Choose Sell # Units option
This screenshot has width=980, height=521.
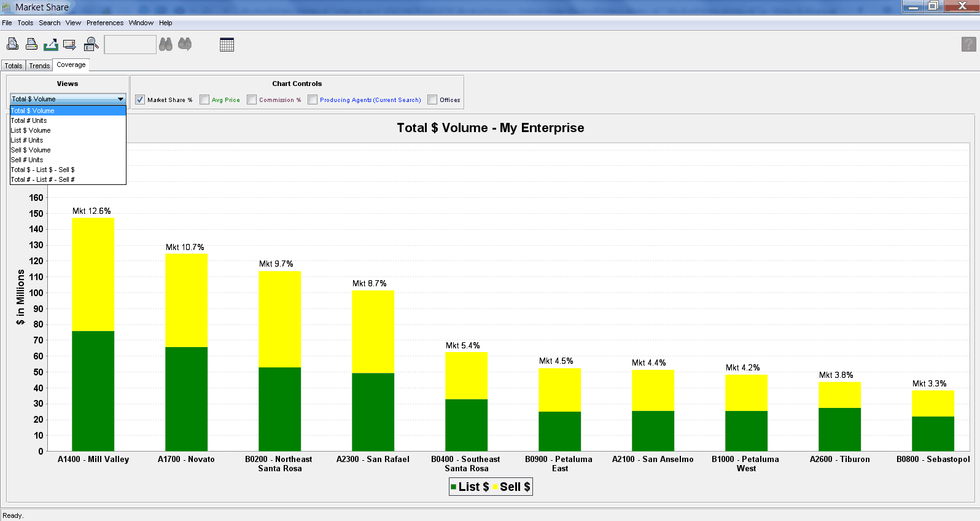(68, 160)
